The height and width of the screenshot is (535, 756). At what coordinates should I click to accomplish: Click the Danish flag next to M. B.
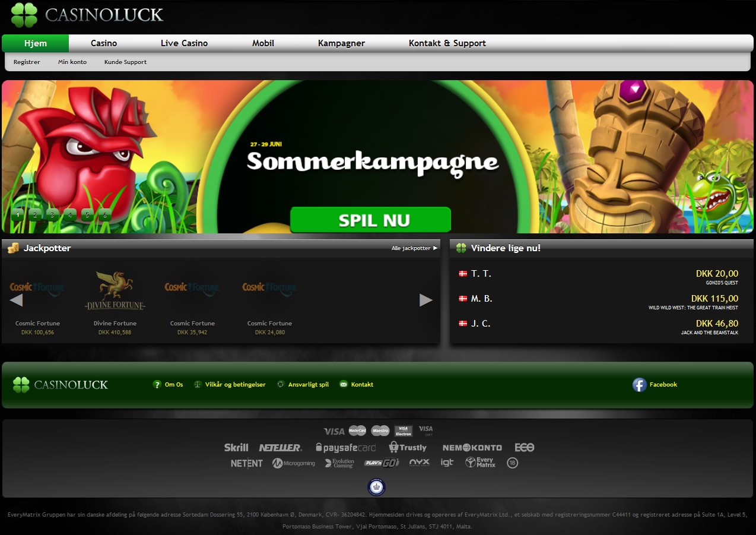(463, 299)
